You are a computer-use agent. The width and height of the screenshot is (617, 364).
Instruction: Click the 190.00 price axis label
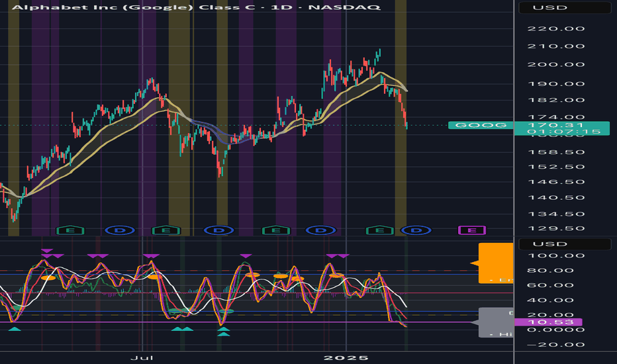556,84
